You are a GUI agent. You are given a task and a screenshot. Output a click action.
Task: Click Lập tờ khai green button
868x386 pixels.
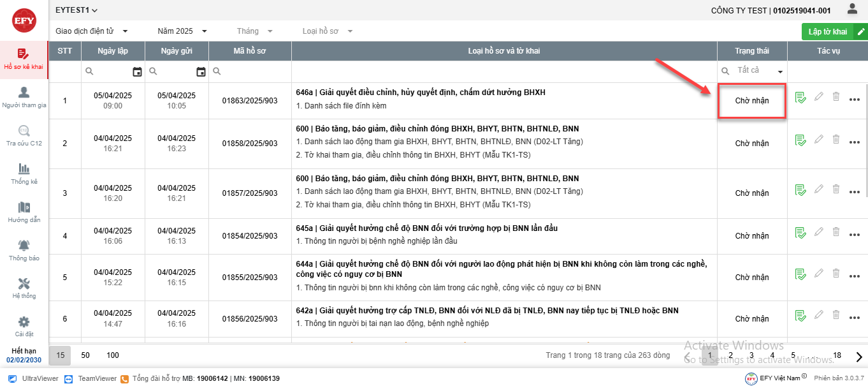[827, 31]
